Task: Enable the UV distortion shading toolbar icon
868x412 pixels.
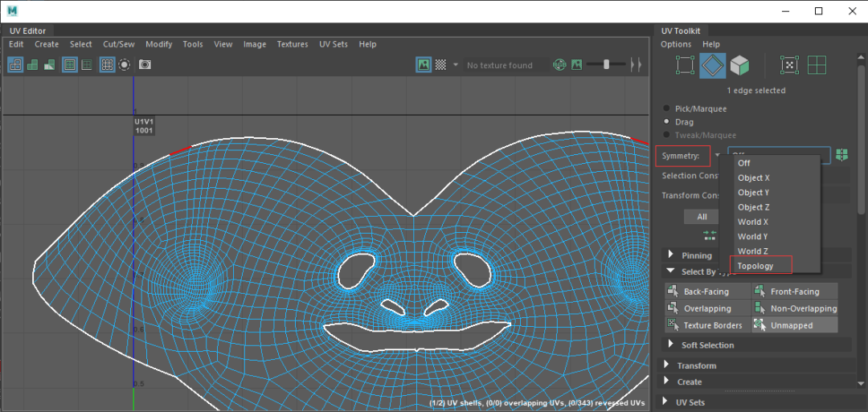Action: tap(50, 65)
